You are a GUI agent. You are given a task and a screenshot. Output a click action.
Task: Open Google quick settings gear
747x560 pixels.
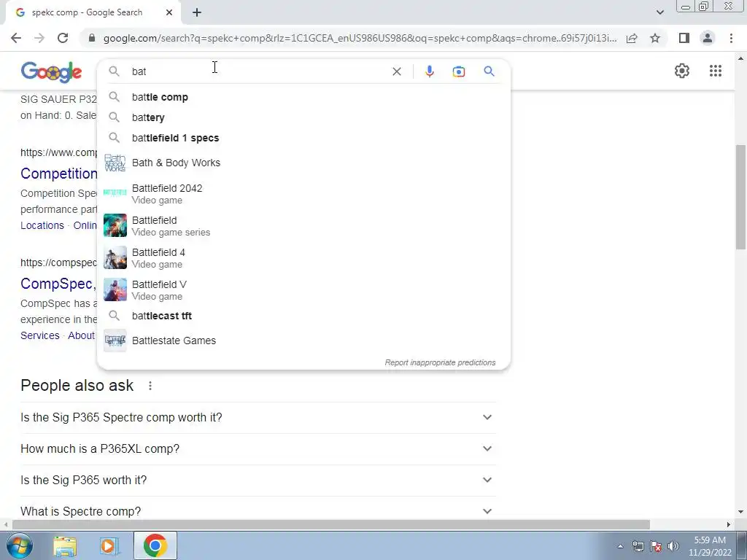pos(682,71)
